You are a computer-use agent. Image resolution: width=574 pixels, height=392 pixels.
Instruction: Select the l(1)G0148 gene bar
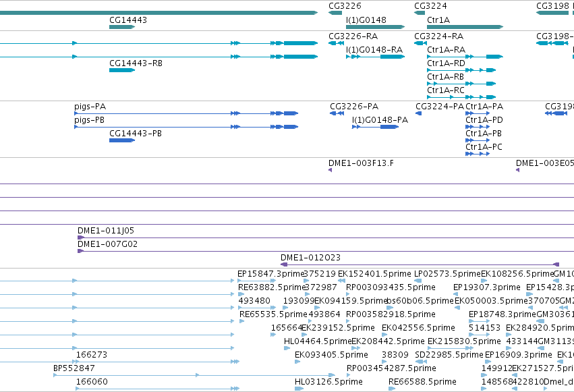click(x=375, y=27)
